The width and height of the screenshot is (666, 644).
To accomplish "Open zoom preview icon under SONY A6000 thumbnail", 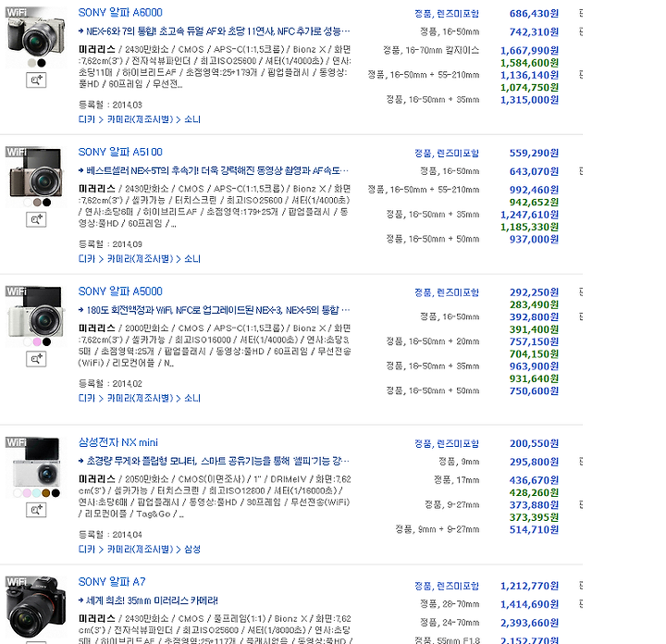I will pyautogui.click(x=36, y=80).
